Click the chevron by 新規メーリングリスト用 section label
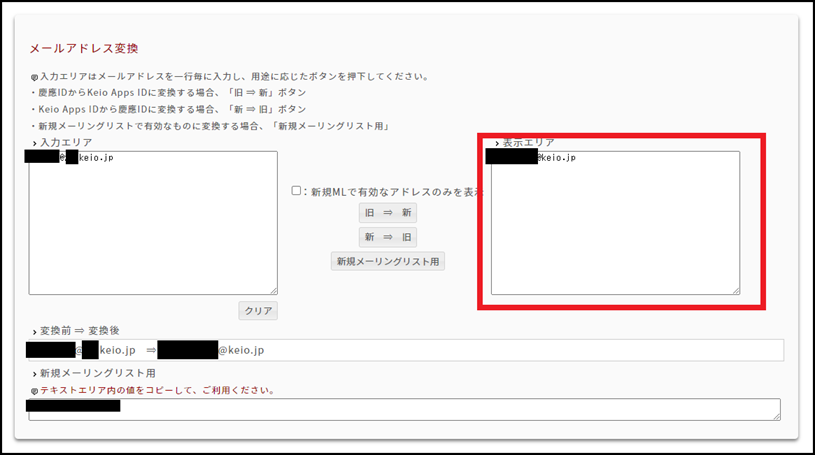Screen dimensions: 815x455 [34, 374]
